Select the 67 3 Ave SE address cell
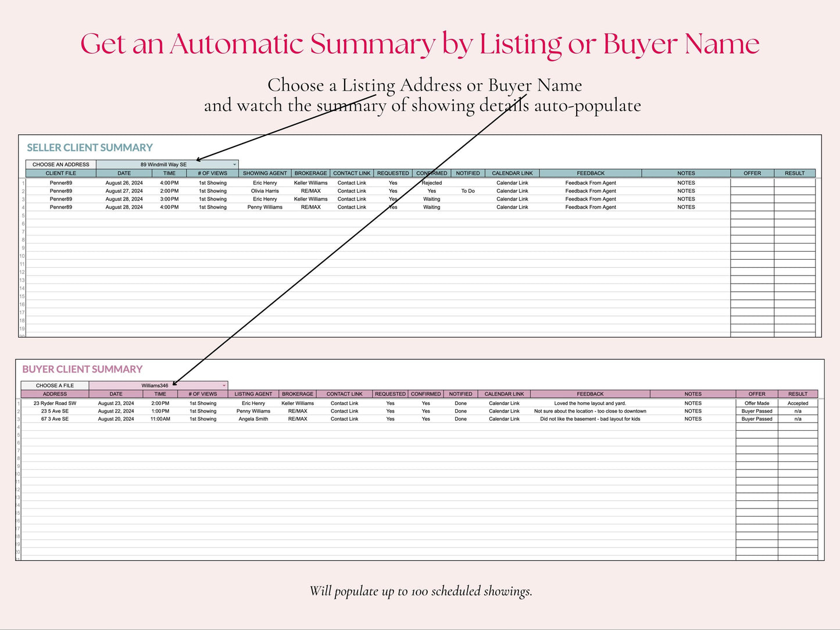The height and width of the screenshot is (630, 840). (x=55, y=419)
